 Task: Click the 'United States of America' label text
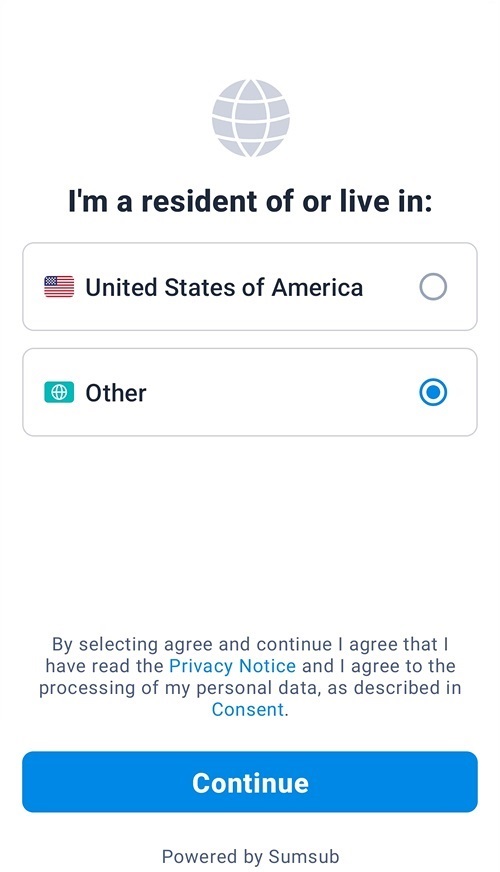[224, 288]
